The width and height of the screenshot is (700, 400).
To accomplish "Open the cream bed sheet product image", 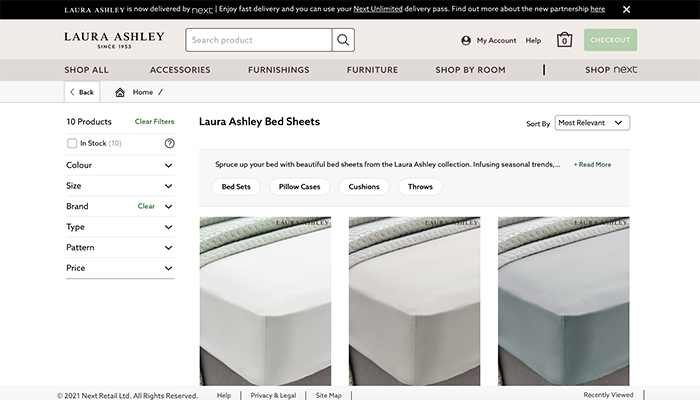I will tap(415, 301).
